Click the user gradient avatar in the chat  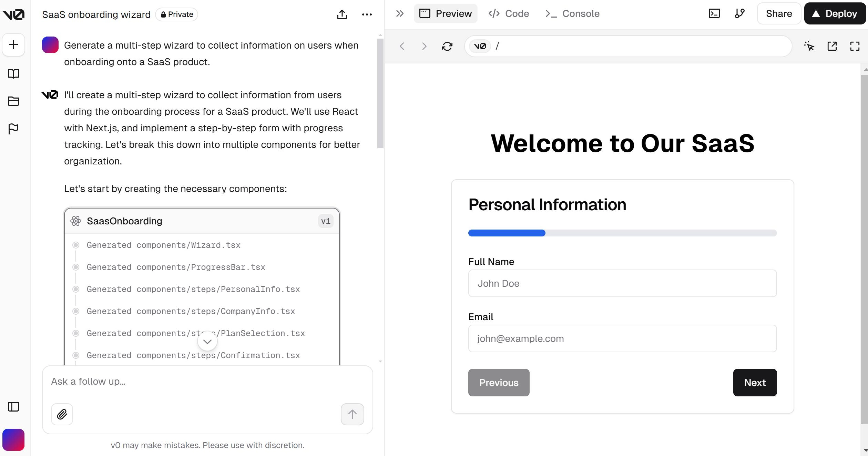point(50,45)
